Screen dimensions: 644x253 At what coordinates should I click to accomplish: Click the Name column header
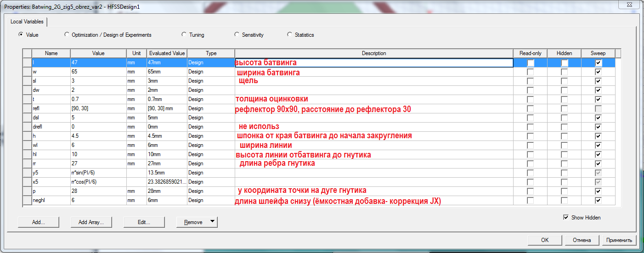[x=51, y=53]
